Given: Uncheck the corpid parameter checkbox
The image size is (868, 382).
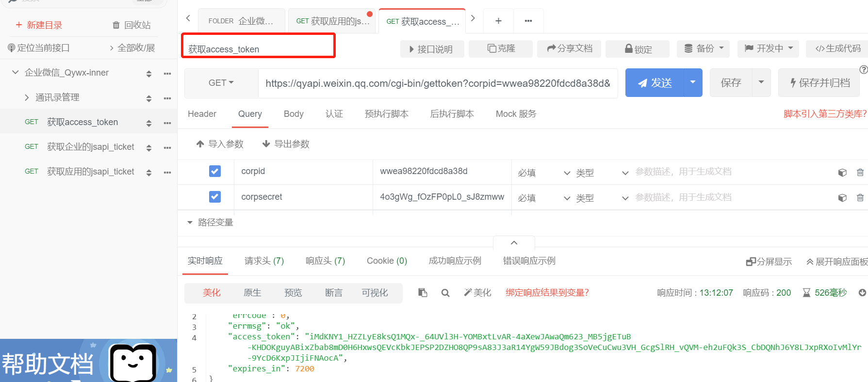Looking at the screenshot, I should point(215,171).
